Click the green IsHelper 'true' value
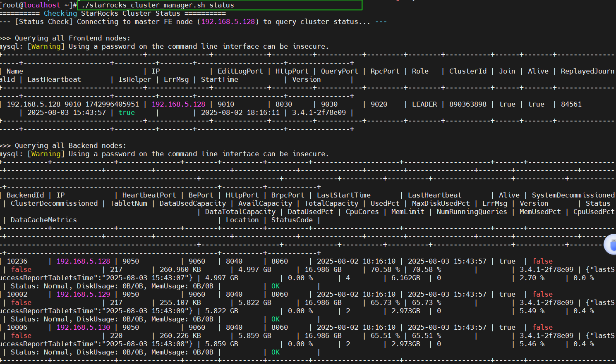Screen dimensions: 616x364 pos(127,112)
